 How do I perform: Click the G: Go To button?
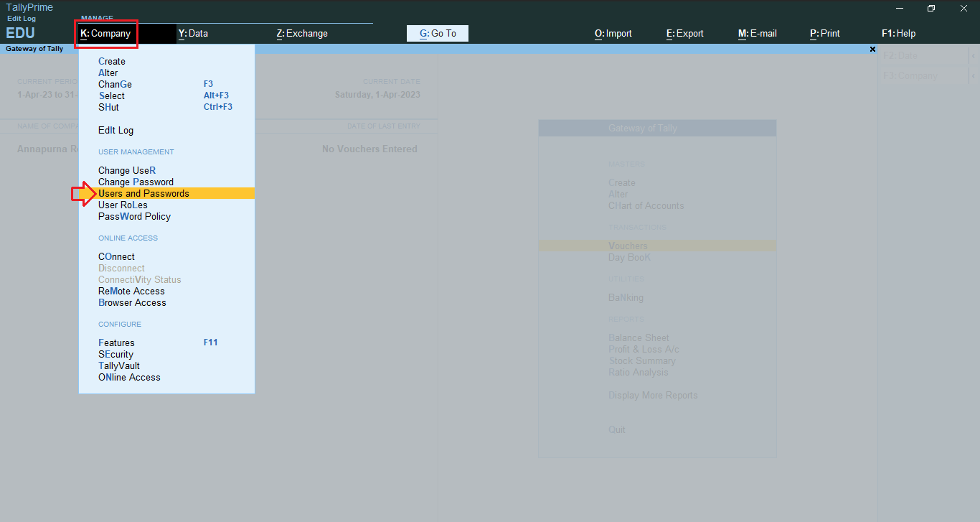pos(438,33)
